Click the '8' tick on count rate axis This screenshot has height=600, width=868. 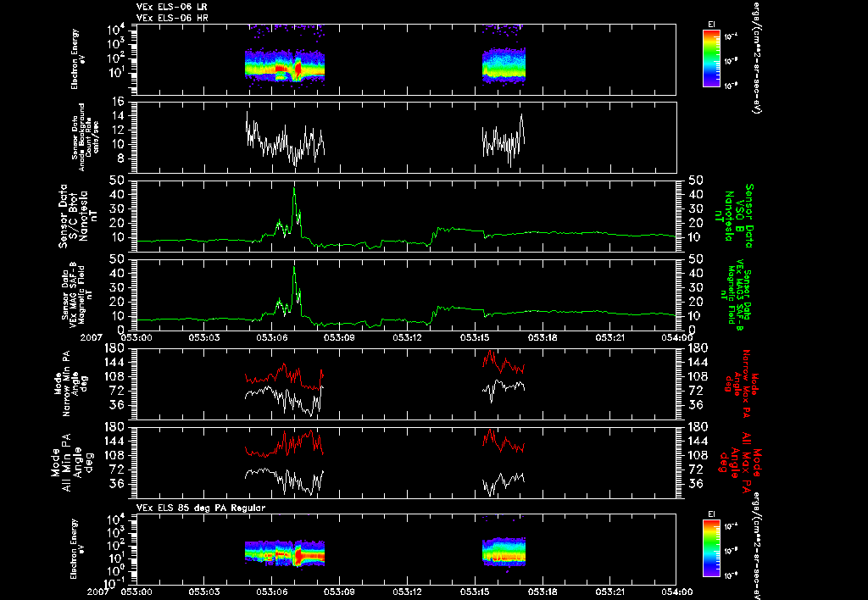pyautogui.click(x=120, y=158)
